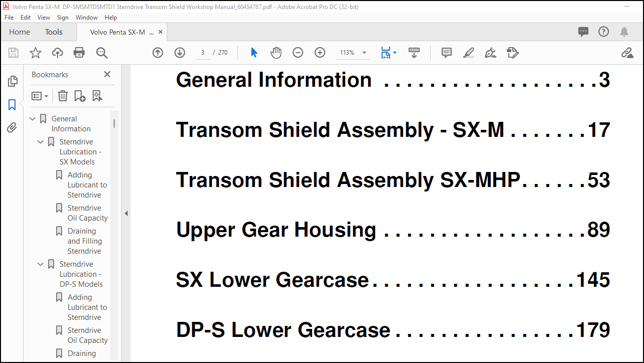
Task: Click Upper Gear Housing contents entry
Action: [x=393, y=230]
